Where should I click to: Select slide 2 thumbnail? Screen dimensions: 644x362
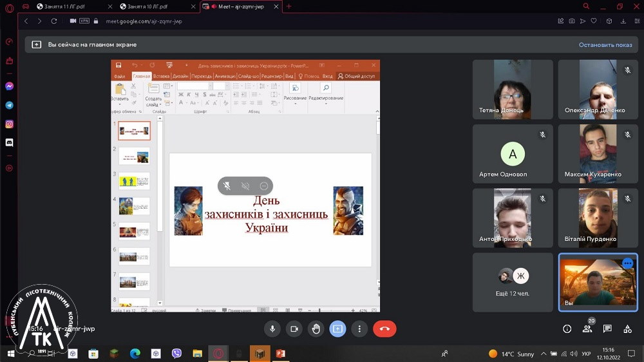pyautogui.click(x=135, y=156)
